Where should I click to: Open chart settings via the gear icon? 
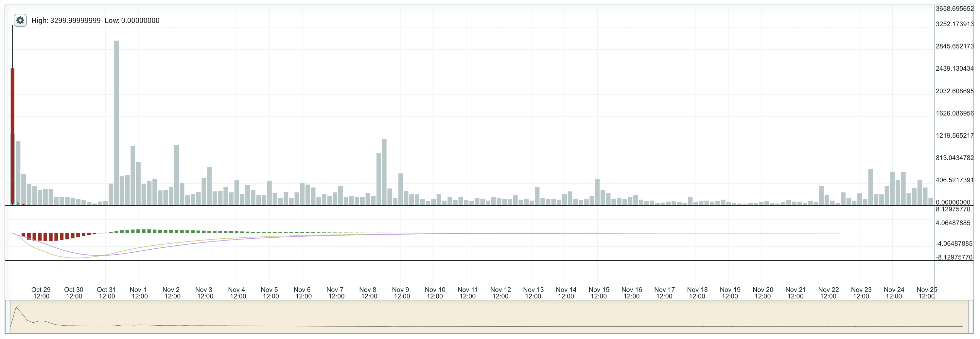[20, 20]
